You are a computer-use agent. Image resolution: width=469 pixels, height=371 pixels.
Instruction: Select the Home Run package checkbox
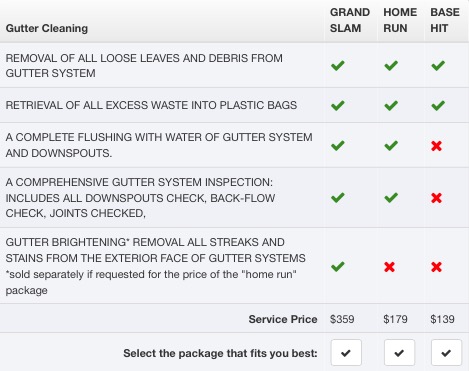[x=399, y=353]
